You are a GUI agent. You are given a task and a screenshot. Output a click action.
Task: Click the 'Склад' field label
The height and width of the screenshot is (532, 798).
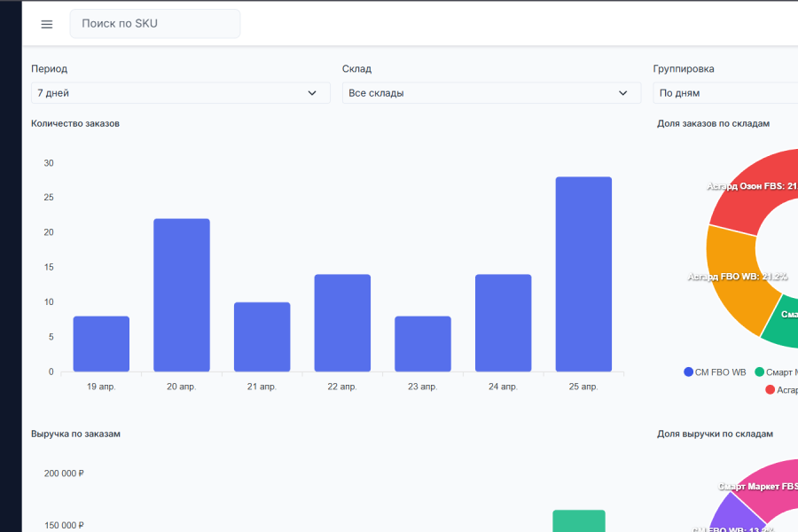pos(356,69)
